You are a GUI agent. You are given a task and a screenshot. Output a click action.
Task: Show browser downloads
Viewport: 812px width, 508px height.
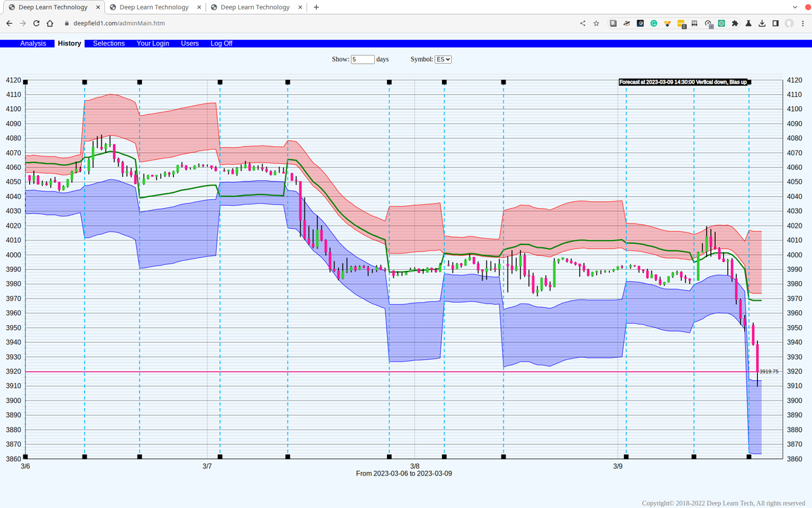tap(762, 23)
